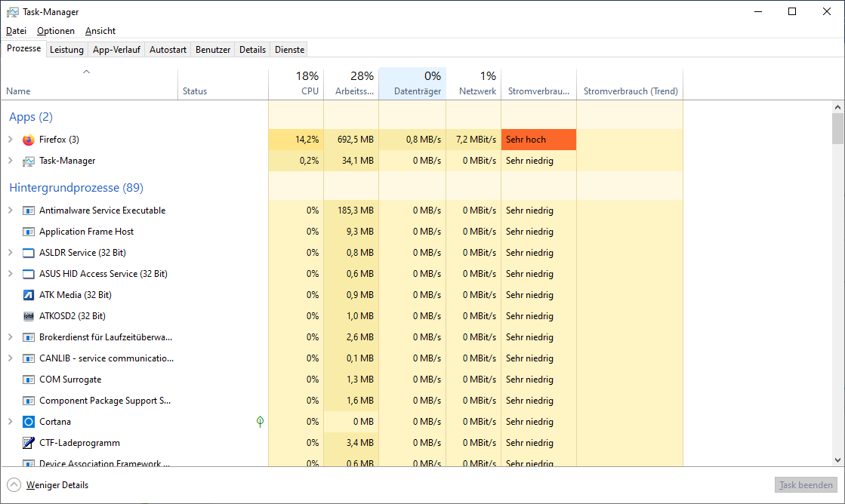Click the ASLDR Service icon
Viewport: 845px width, 504px height.
[29, 253]
